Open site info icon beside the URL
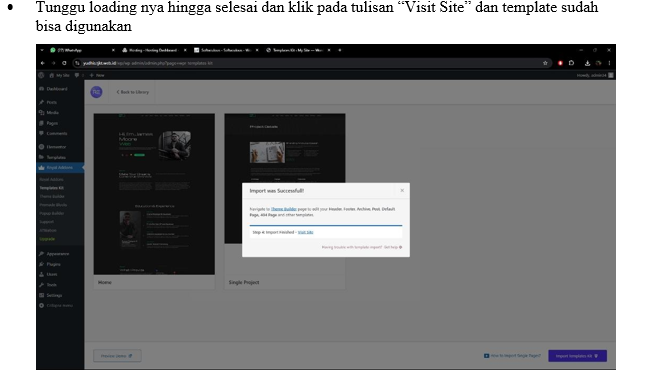647x371 pixels. (x=77, y=63)
